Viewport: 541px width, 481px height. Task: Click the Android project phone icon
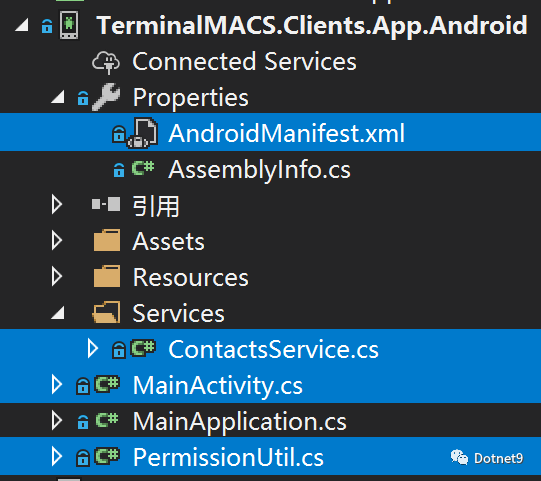69,25
